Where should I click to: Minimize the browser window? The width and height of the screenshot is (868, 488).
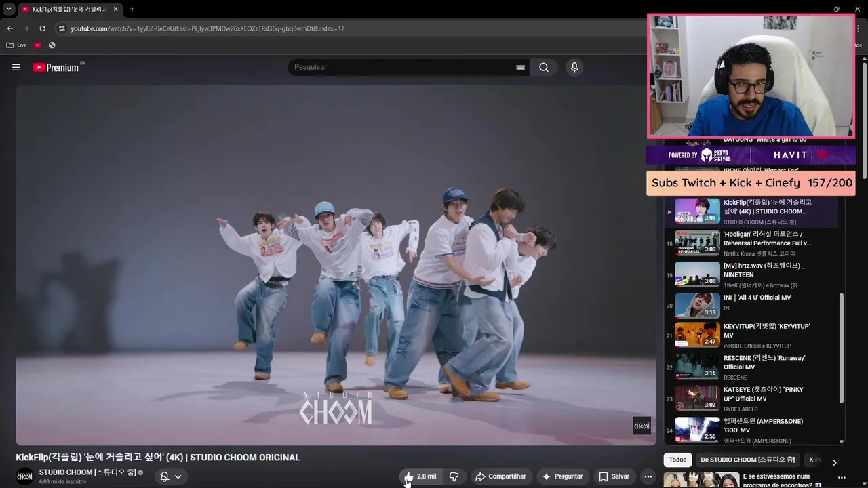816,9
